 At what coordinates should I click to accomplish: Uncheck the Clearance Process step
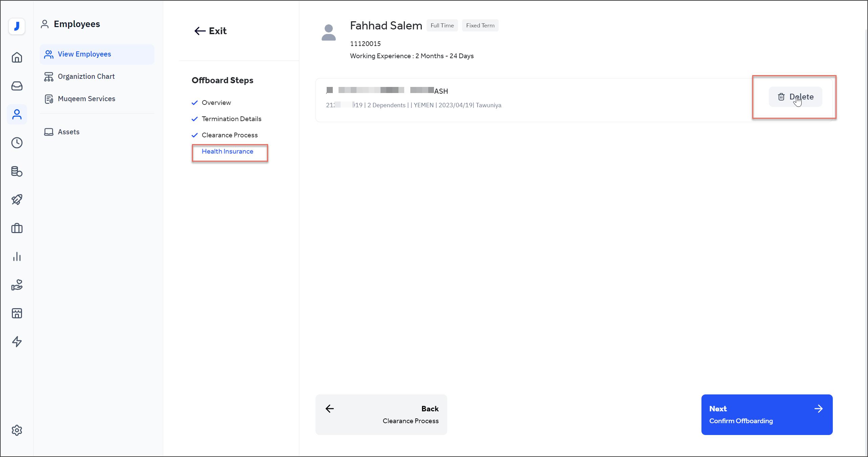coord(195,135)
